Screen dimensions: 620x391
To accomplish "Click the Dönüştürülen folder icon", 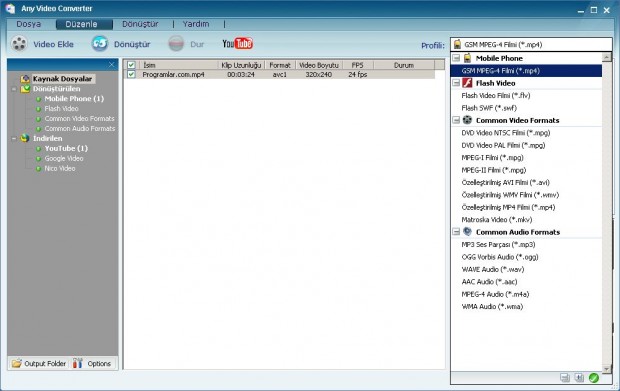I will (x=25, y=89).
